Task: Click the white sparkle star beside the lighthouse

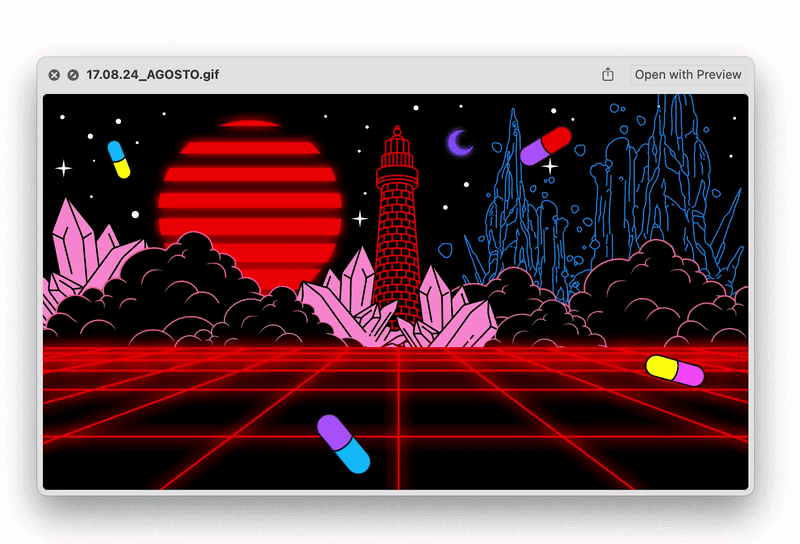Action: 360,218
